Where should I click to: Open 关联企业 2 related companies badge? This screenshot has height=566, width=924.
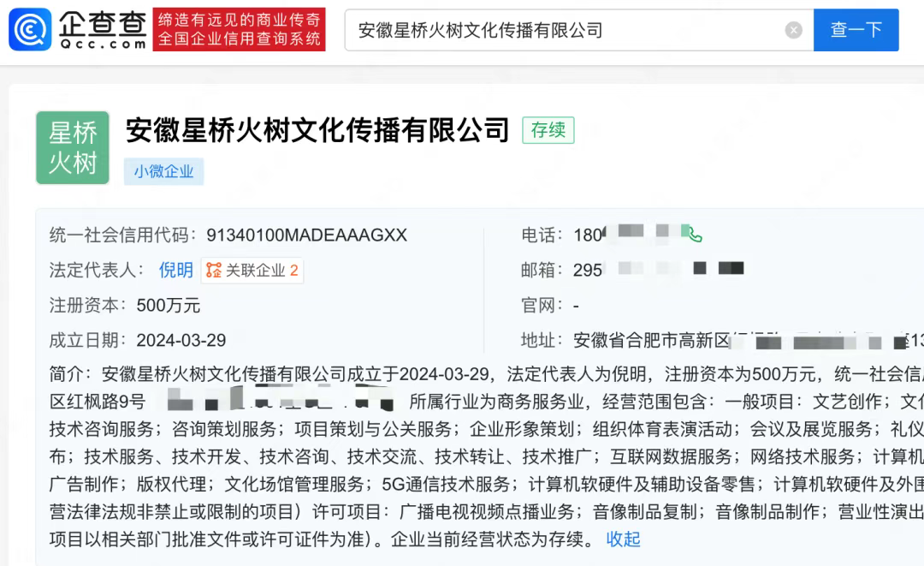(252, 271)
